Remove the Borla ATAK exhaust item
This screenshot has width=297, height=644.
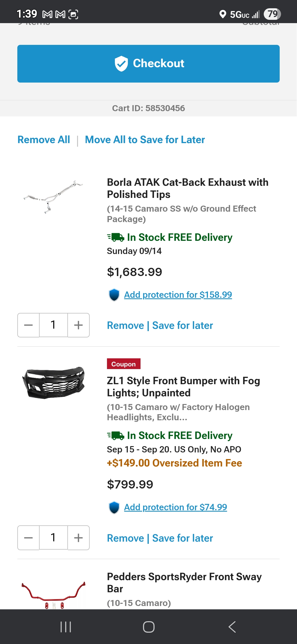[x=125, y=325]
